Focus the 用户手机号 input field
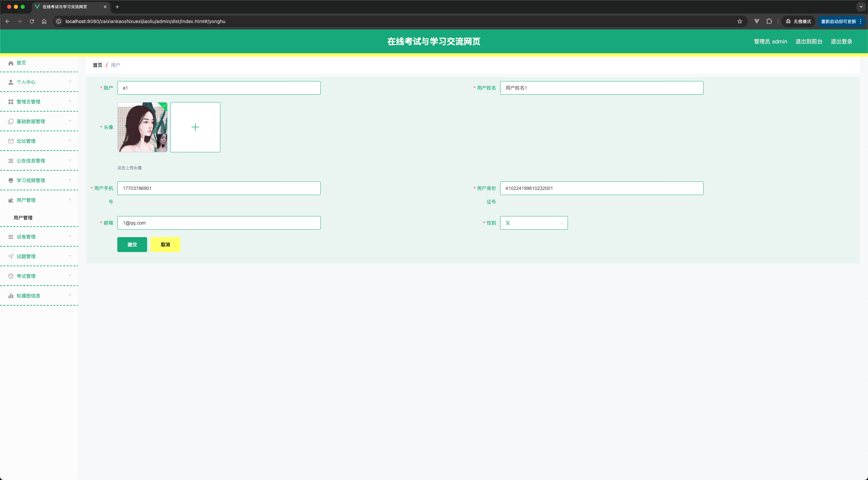The height and width of the screenshot is (480, 868). click(x=219, y=188)
